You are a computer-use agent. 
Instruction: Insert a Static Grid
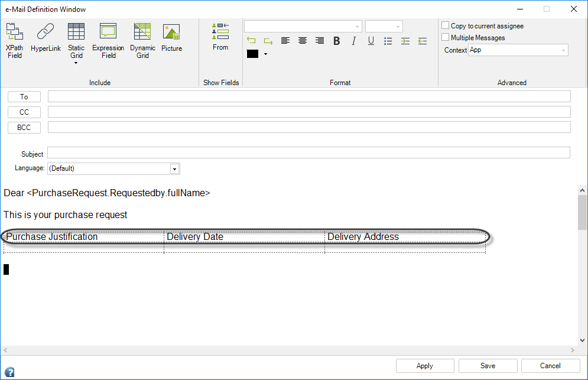coord(76,41)
